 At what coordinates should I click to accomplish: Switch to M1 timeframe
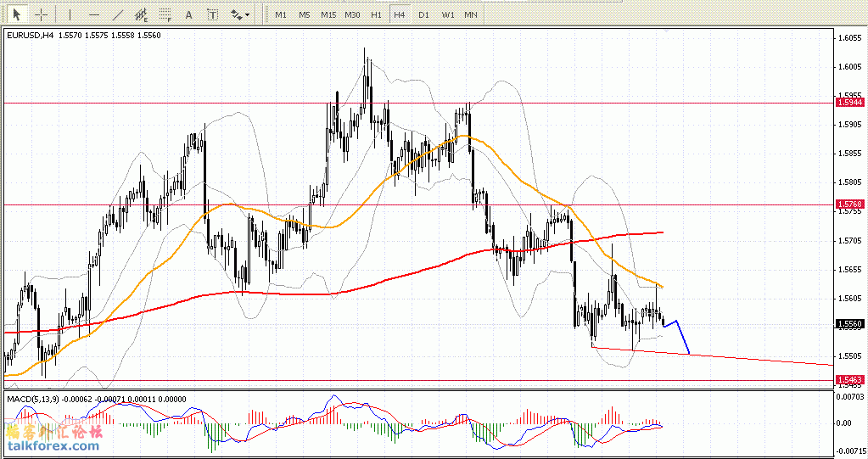point(281,14)
